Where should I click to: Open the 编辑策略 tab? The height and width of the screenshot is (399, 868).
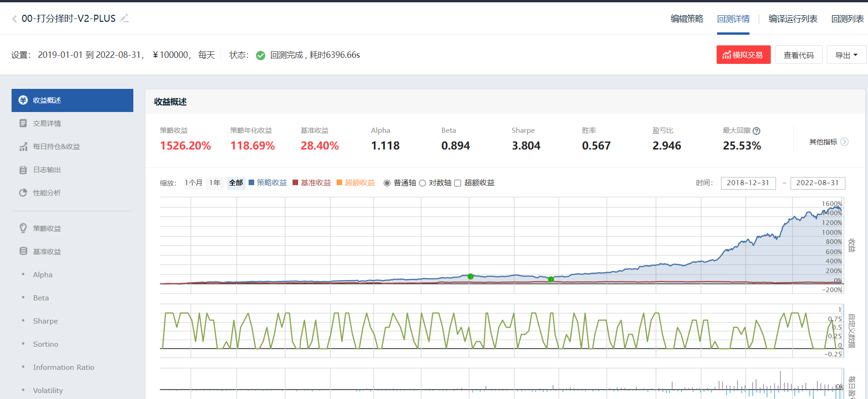[x=687, y=19]
